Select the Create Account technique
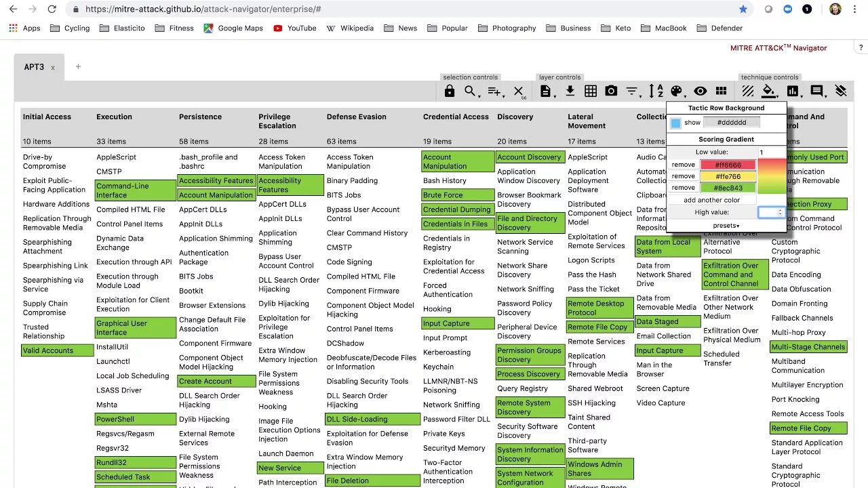 (216, 381)
